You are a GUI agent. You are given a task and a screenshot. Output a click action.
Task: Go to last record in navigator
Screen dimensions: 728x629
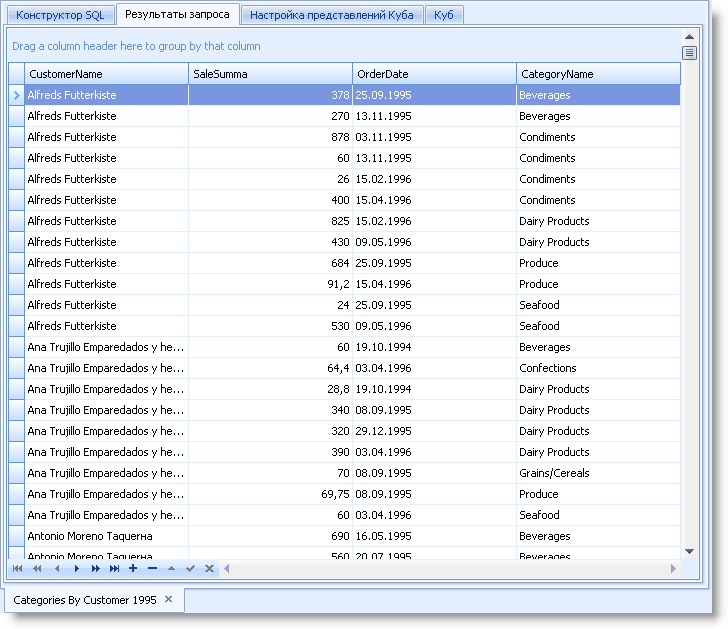click(x=115, y=569)
